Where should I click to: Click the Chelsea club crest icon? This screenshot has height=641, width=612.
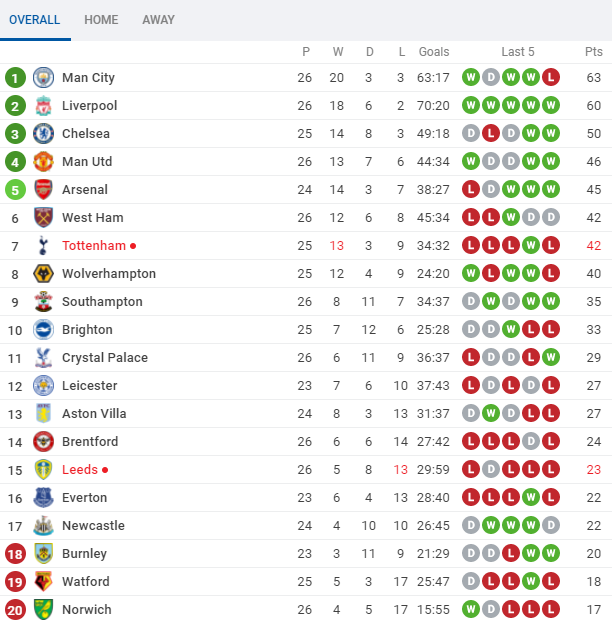click(x=43, y=134)
